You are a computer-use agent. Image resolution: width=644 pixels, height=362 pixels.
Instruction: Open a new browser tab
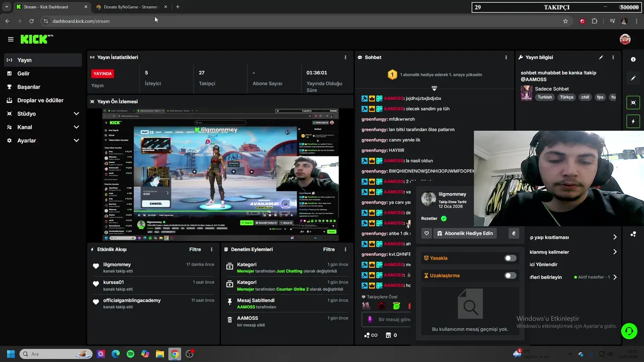click(x=178, y=7)
